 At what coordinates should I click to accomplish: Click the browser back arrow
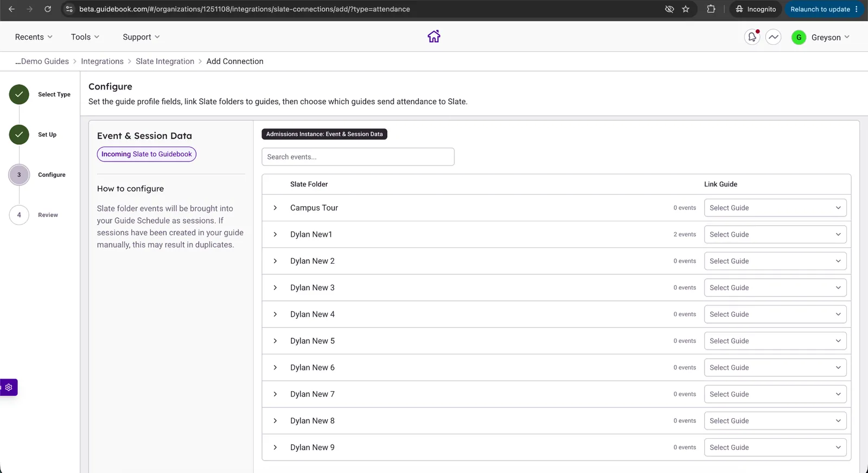11,9
